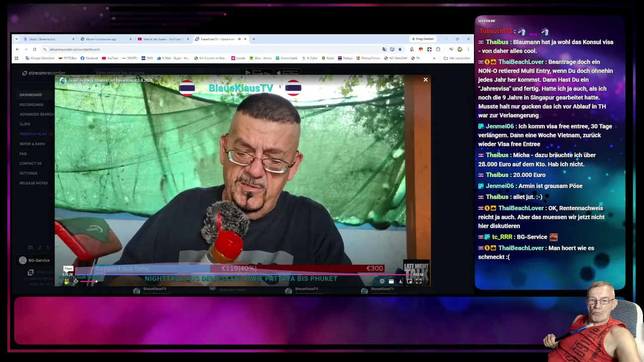The height and width of the screenshot is (362, 644).
Task: Open Dashboard in streamrecorder sidebar
Action: (31, 95)
